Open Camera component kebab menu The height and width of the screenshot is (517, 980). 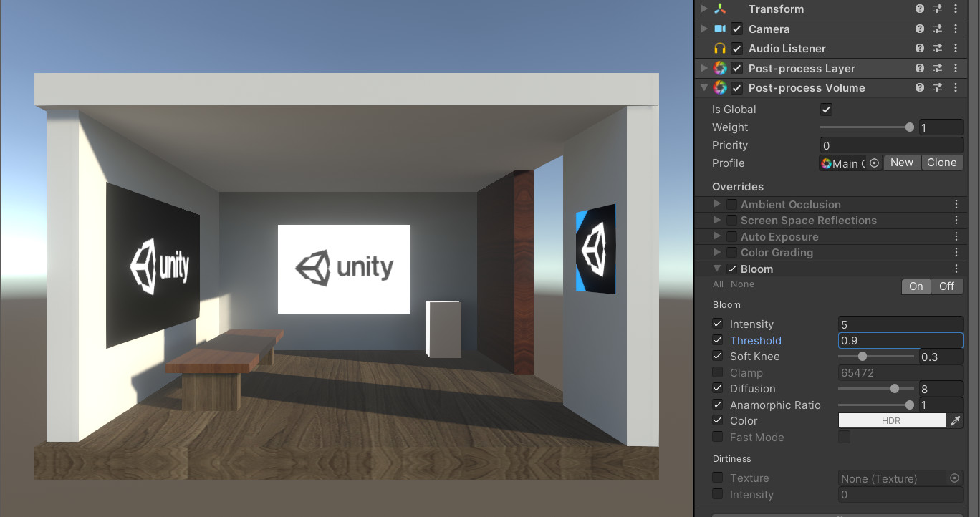point(956,29)
